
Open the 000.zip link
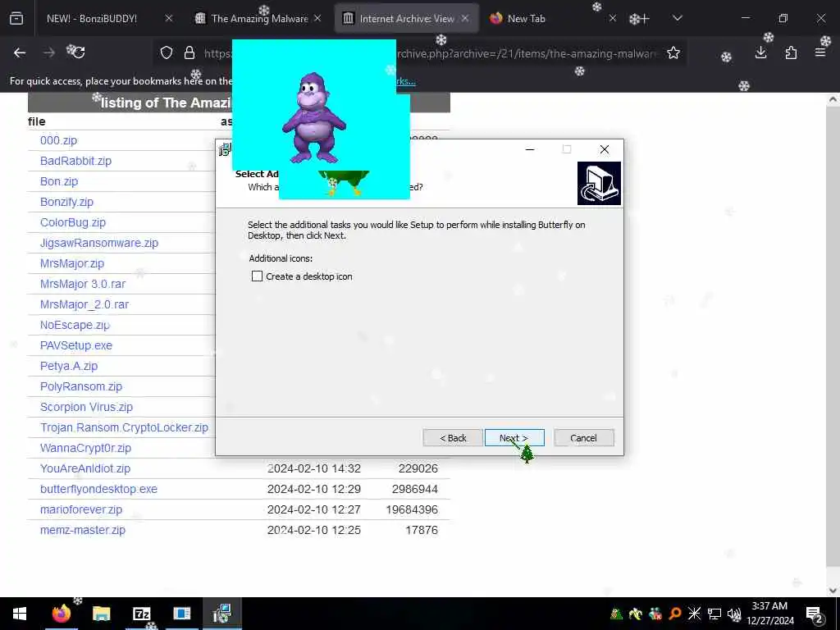coord(58,140)
